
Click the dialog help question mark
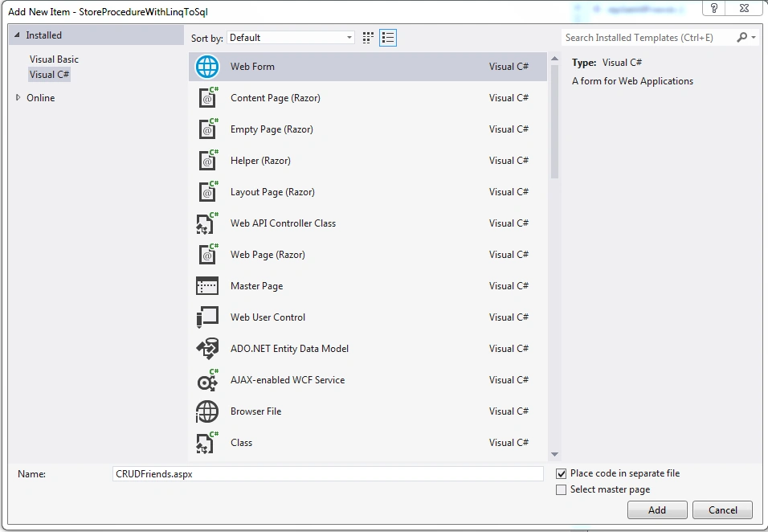click(x=714, y=8)
